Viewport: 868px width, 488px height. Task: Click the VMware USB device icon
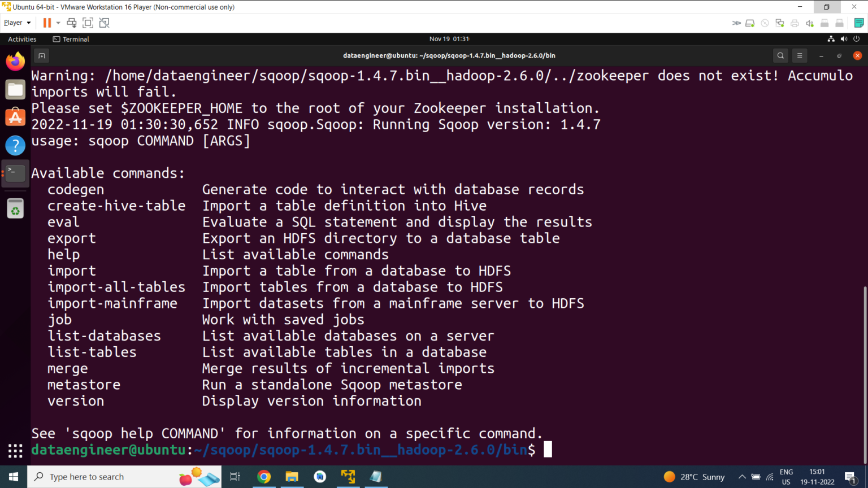(x=824, y=23)
